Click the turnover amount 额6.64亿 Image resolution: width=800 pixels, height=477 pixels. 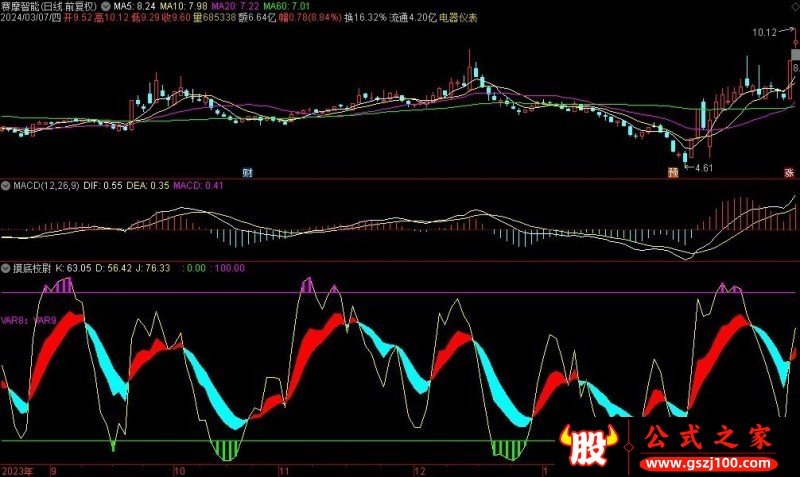257,18
